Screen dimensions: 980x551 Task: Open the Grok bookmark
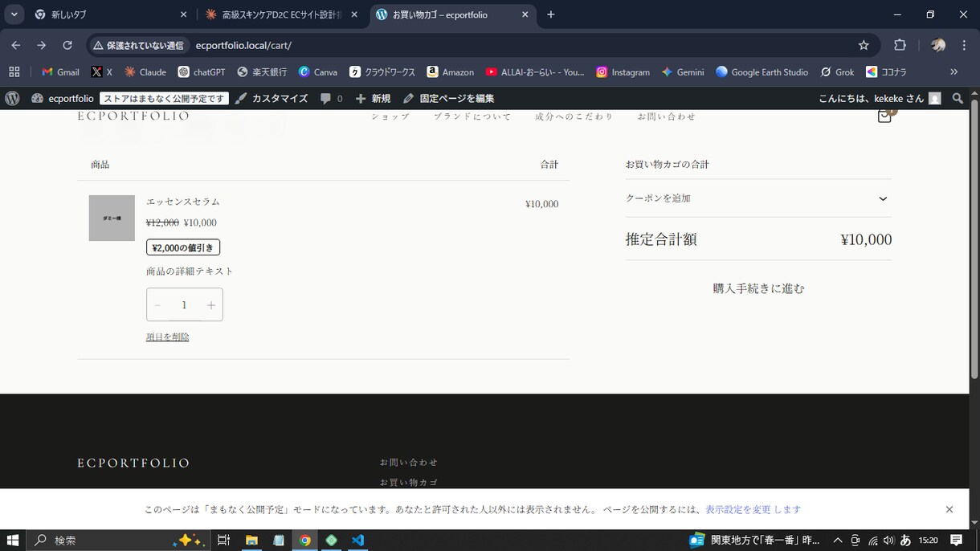837,71
